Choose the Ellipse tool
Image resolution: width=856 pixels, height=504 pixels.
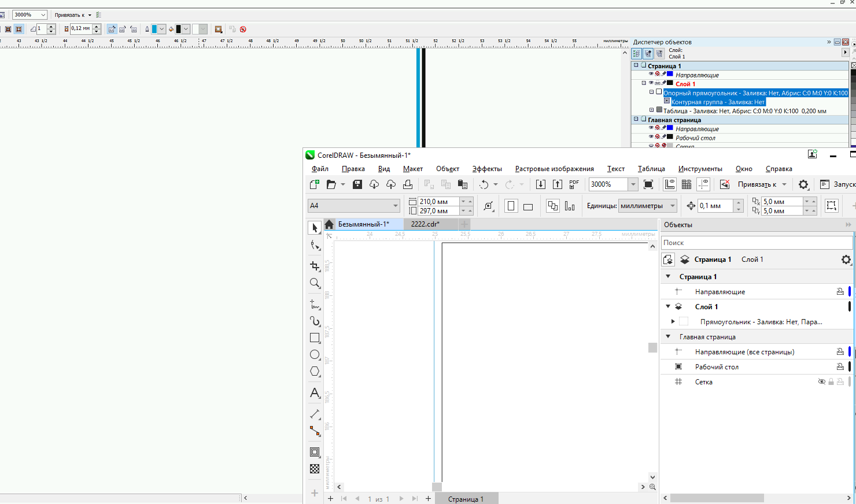[315, 354]
